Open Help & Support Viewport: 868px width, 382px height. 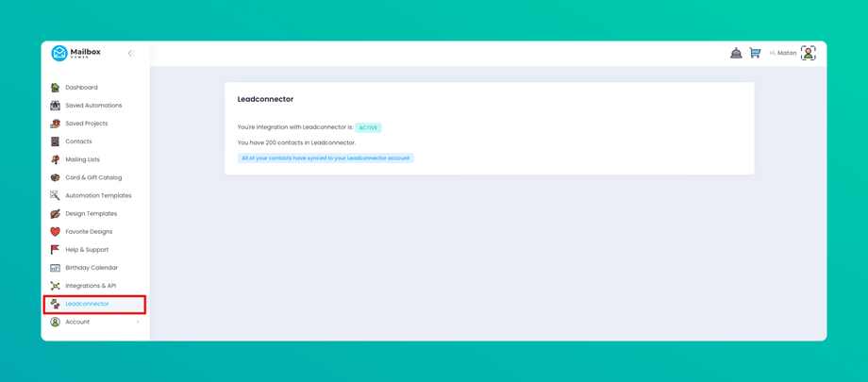87,250
